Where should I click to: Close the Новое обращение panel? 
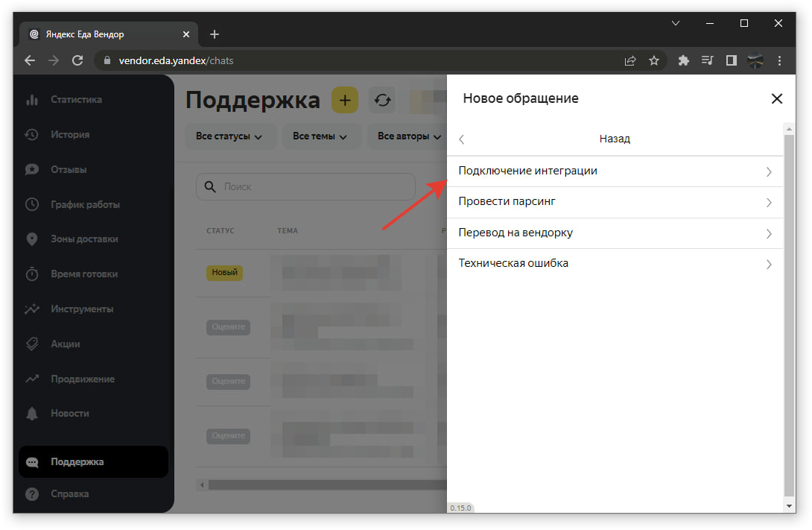776,98
